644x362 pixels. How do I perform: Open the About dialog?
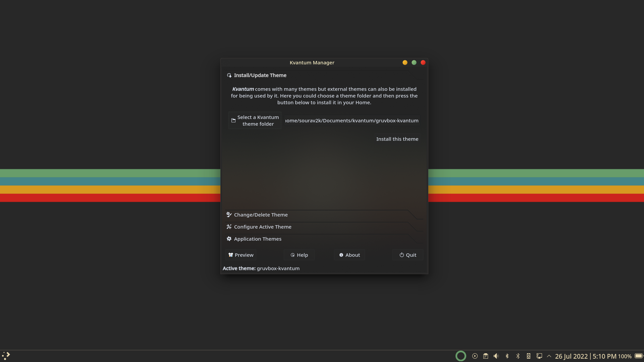pos(350,255)
